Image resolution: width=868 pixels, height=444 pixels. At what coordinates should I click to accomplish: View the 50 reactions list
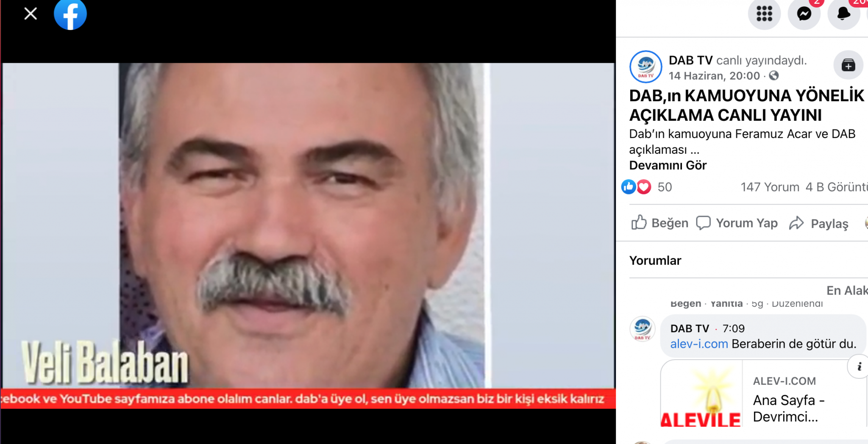[664, 187]
